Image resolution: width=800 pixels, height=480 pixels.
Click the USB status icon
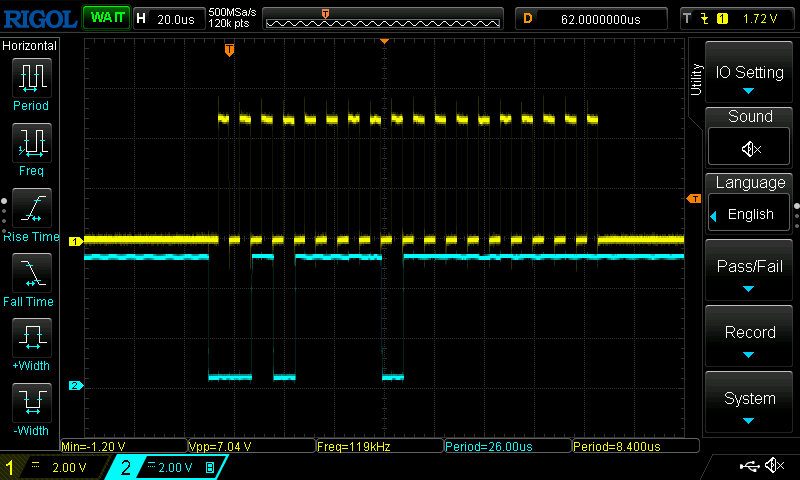click(x=748, y=466)
